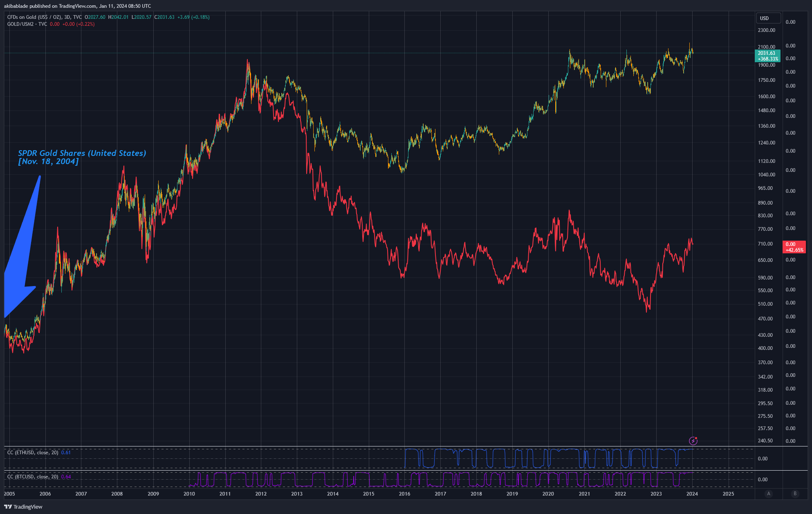Toggle the A auto-scale button
The width and height of the screenshot is (812, 514).
(x=769, y=494)
